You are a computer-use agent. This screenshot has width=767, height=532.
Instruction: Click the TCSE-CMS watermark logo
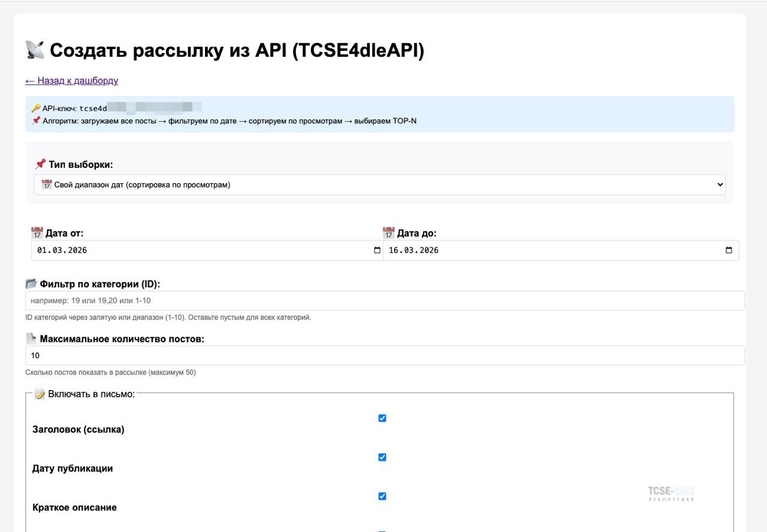671,493
